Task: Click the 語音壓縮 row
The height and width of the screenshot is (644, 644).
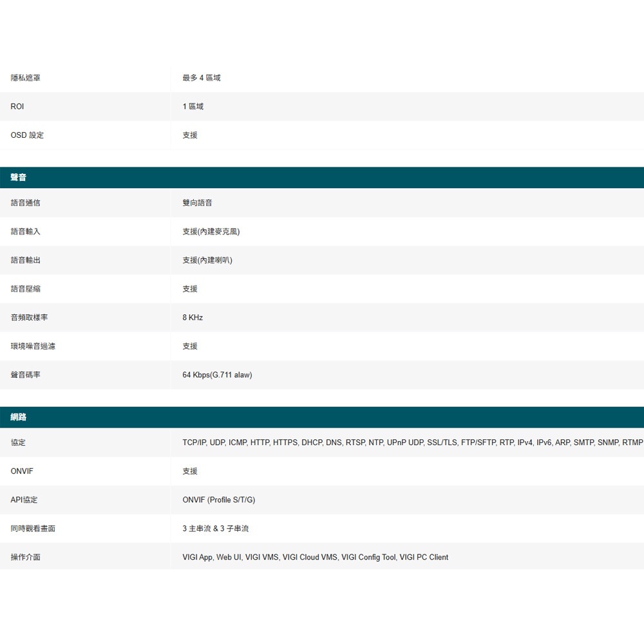Action: pos(25,289)
